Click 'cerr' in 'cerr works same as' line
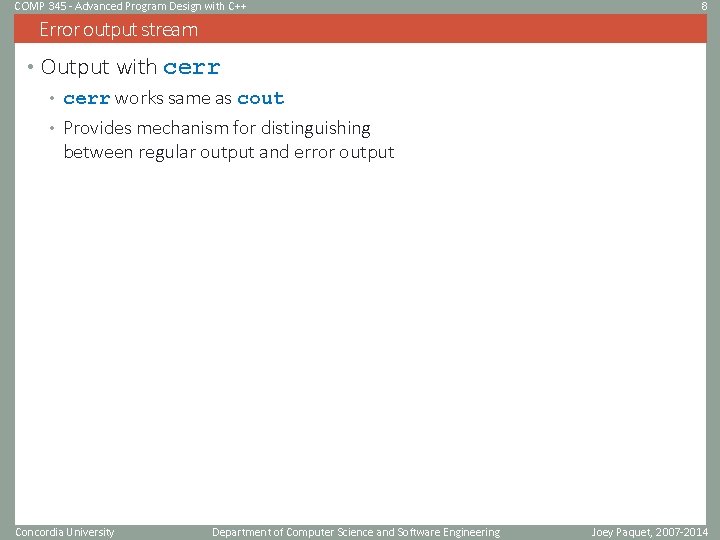Image resolution: width=720 pixels, height=540 pixels. [x=87, y=98]
